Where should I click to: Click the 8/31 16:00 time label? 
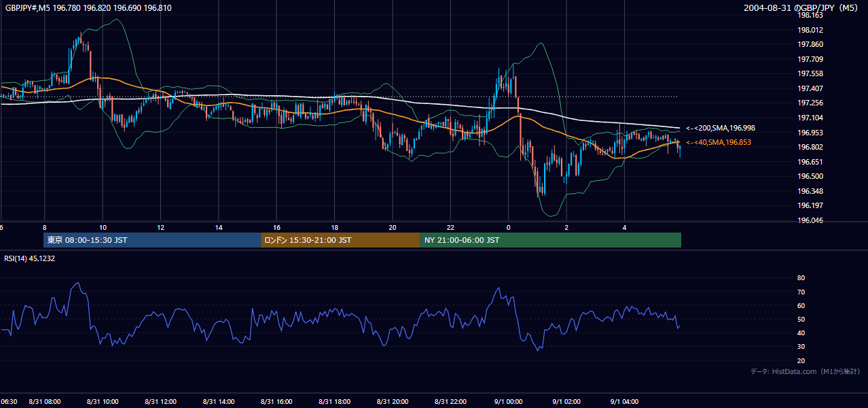(x=276, y=401)
